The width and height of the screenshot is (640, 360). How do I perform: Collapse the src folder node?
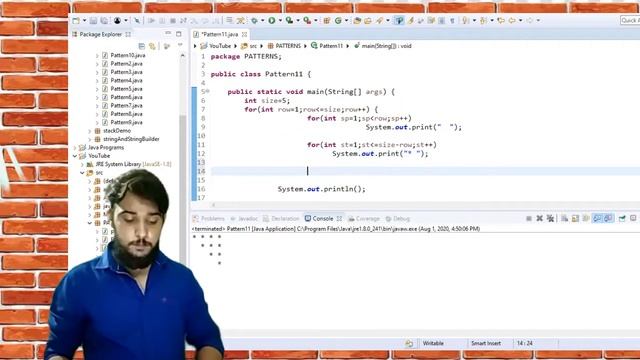click(83, 173)
